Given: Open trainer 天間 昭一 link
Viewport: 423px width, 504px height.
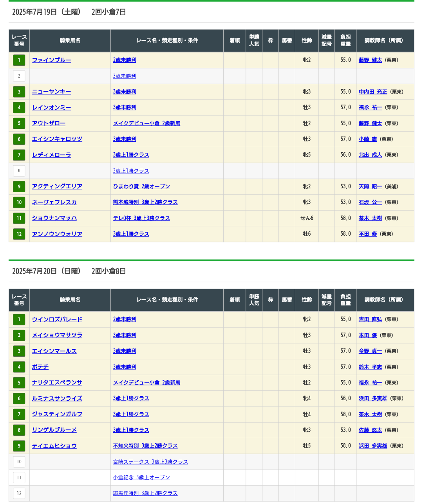Looking at the screenshot, I should coord(370,186).
